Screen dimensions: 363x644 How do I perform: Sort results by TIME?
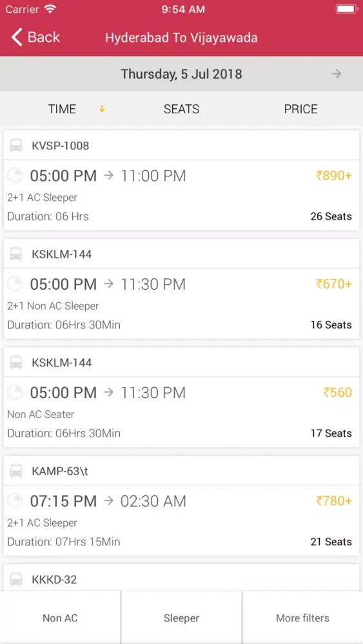tap(62, 109)
